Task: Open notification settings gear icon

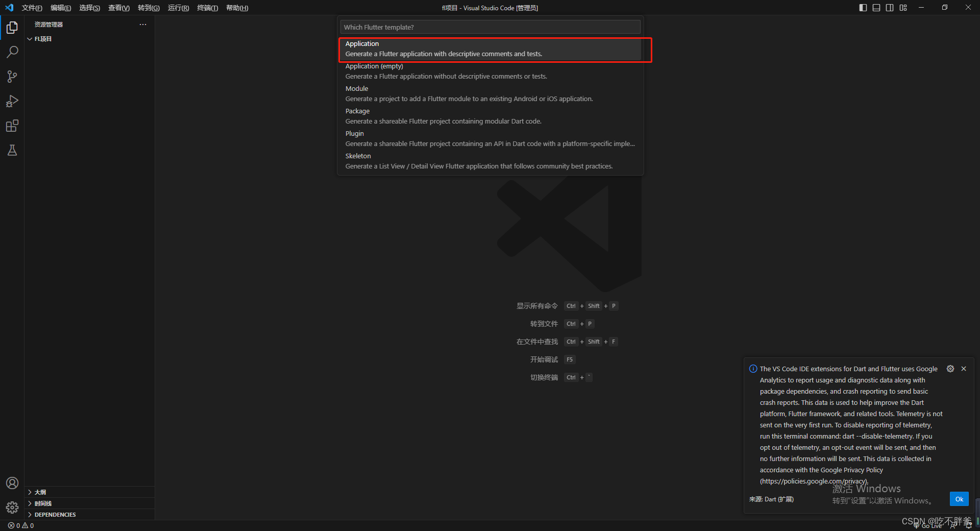Action: (x=950, y=369)
